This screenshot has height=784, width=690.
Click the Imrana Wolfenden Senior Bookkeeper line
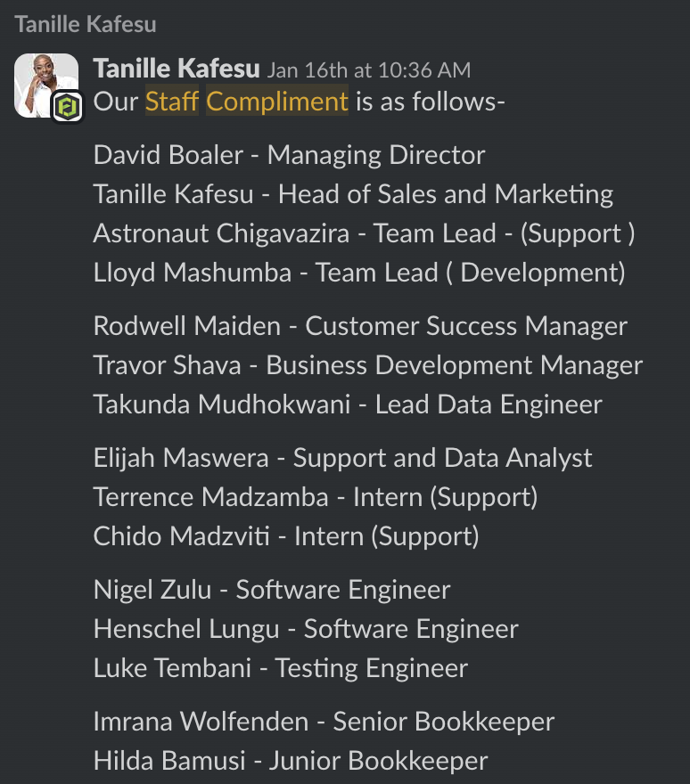[x=324, y=722]
